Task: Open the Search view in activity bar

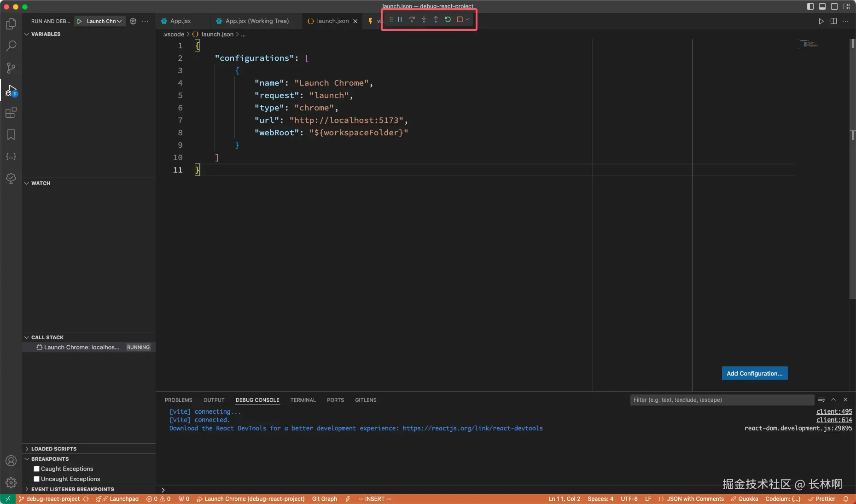Action: click(11, 46)
